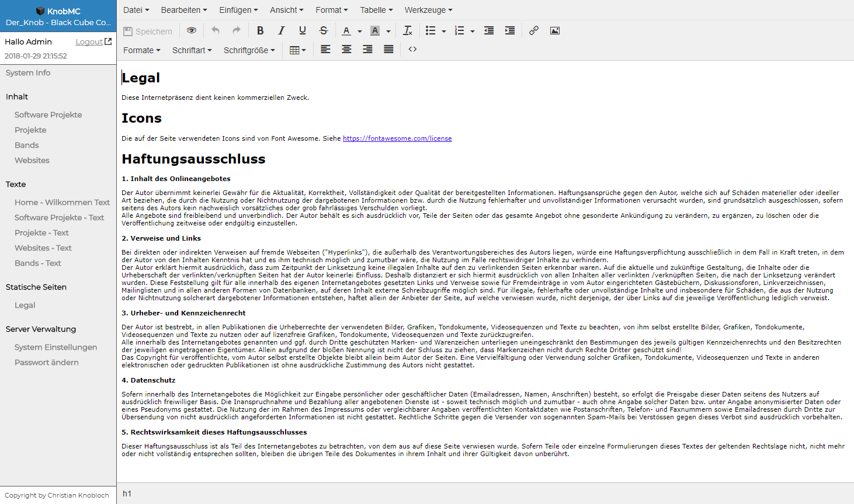854x504 pixels.
Task: Open the Schriftgröße font size dropdown
Action: click(x=249, y=50)
